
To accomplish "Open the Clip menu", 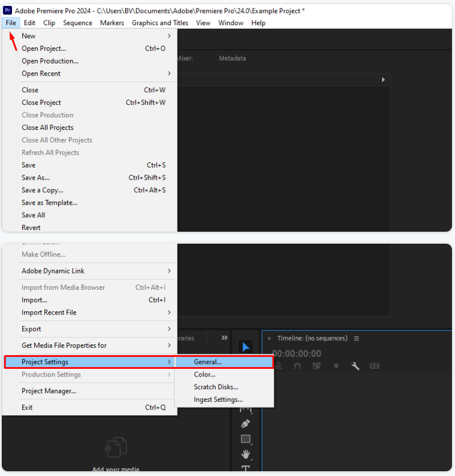I will pyautogui.click(x=49, y=23).
